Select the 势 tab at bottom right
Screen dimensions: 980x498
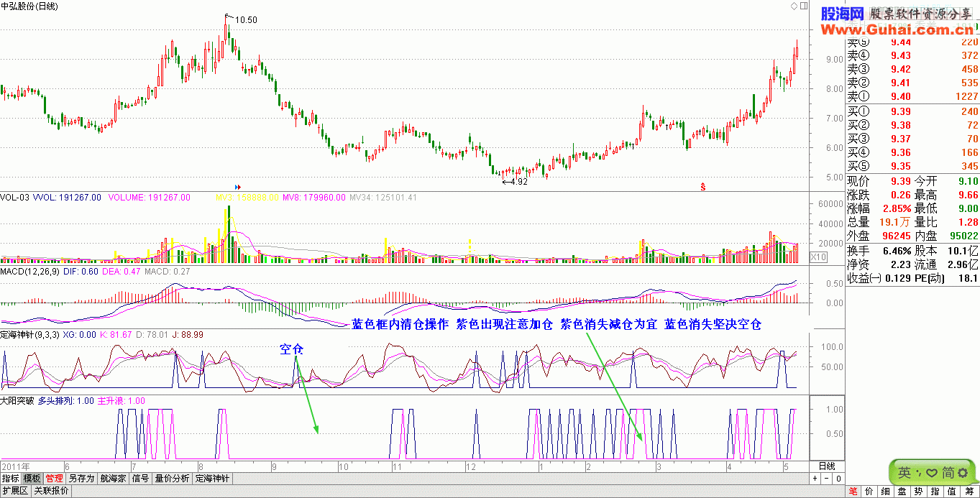pos(919,492)
